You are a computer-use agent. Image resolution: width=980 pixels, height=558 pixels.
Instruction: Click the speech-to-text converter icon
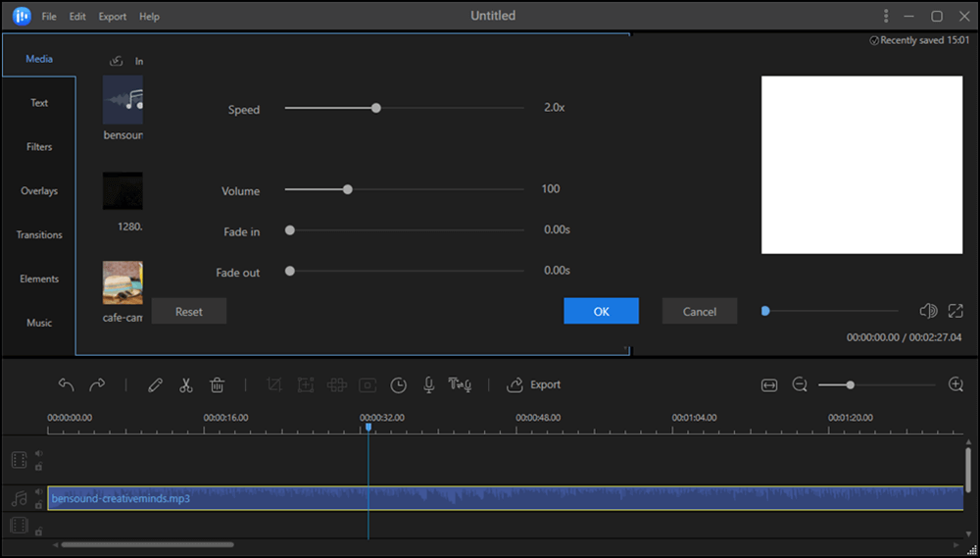461,385
